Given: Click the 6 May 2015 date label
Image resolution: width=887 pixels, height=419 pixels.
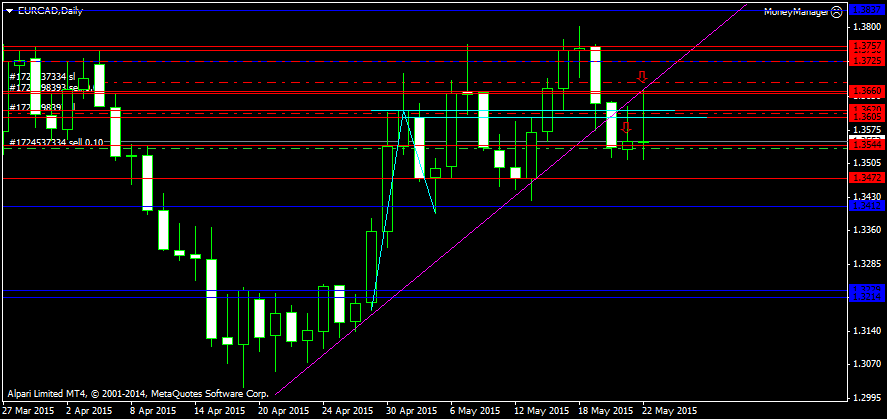Looking at the screenshot, I should pyautogui.click(x=475, y=411).
